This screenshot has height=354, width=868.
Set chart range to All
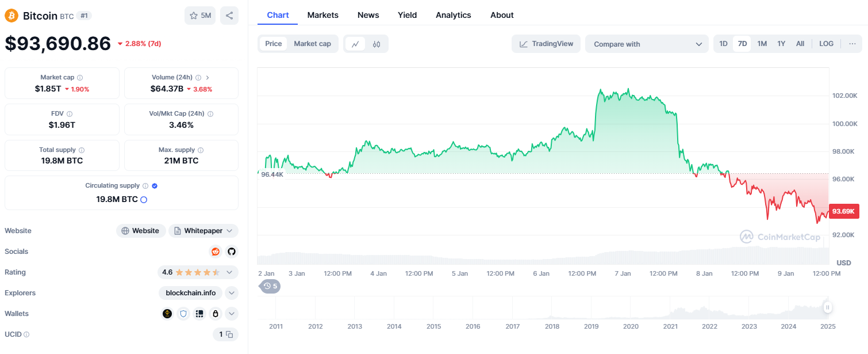[800, 44]
